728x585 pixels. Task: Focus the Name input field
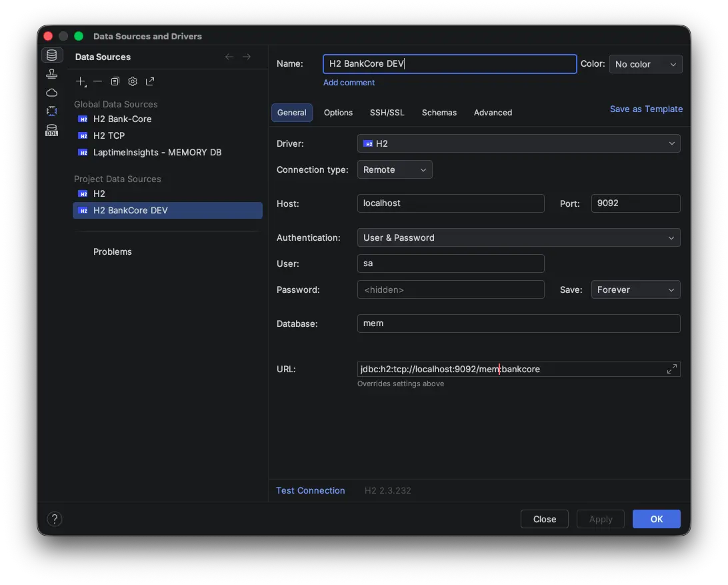click(x=449, y=63)
